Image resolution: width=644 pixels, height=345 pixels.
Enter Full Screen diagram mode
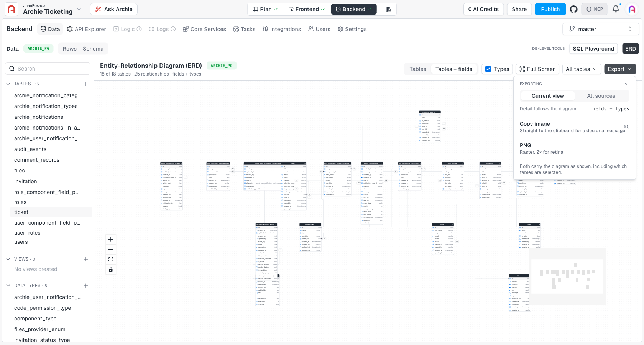click(x=537, y=69)
